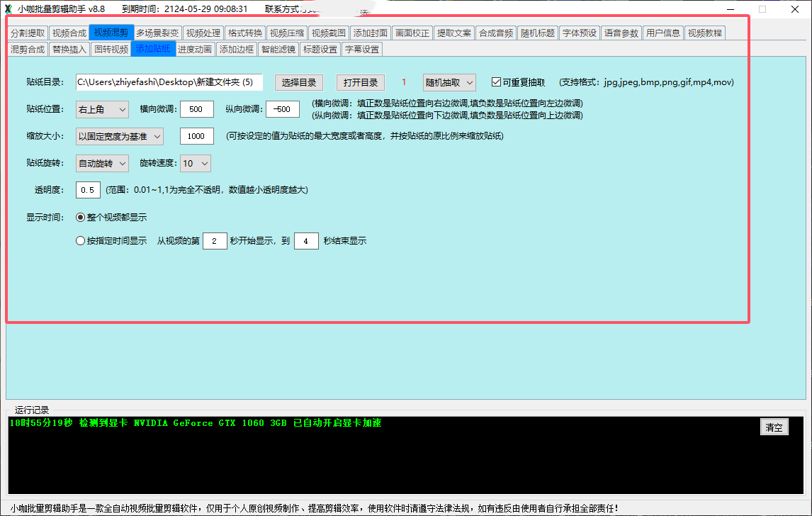Image resolution: width=812 pixels, height=516 pixels.
Task: Toggle the 可重复抽取 checkbox
Action: (x=497, y=82)
